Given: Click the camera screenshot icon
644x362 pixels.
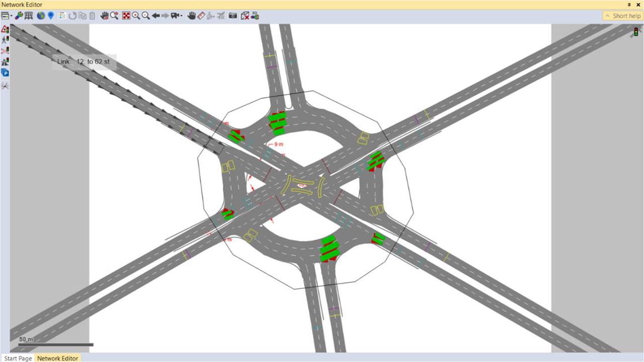Looking at the screenshot, I should pos(233,16).
